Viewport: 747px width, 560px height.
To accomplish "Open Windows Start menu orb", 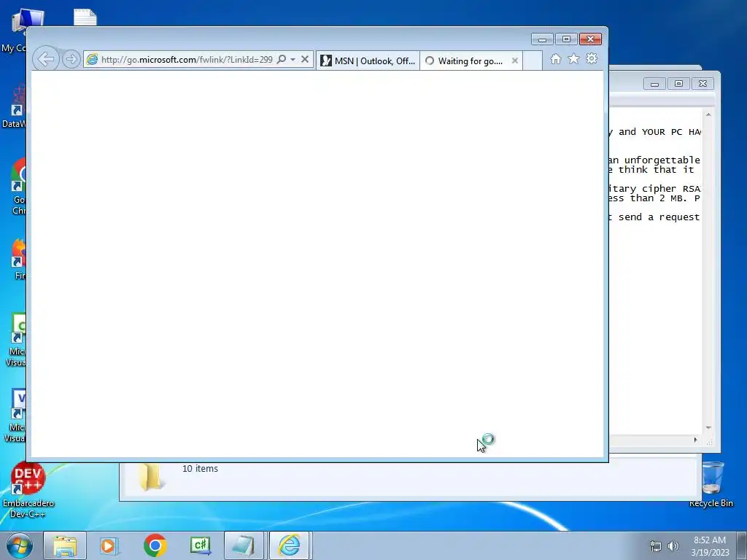I will tap(20, 545).
